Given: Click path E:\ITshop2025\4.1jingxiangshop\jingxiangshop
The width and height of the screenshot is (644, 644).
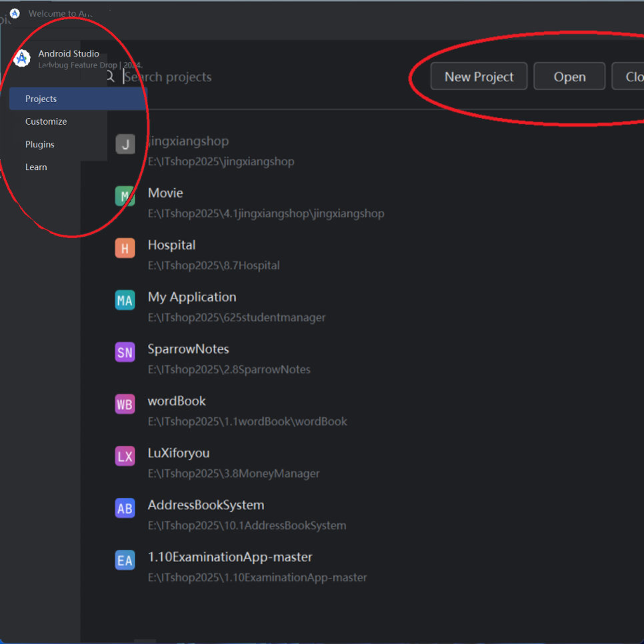Looking at the screenshot, I should [266, 213].
